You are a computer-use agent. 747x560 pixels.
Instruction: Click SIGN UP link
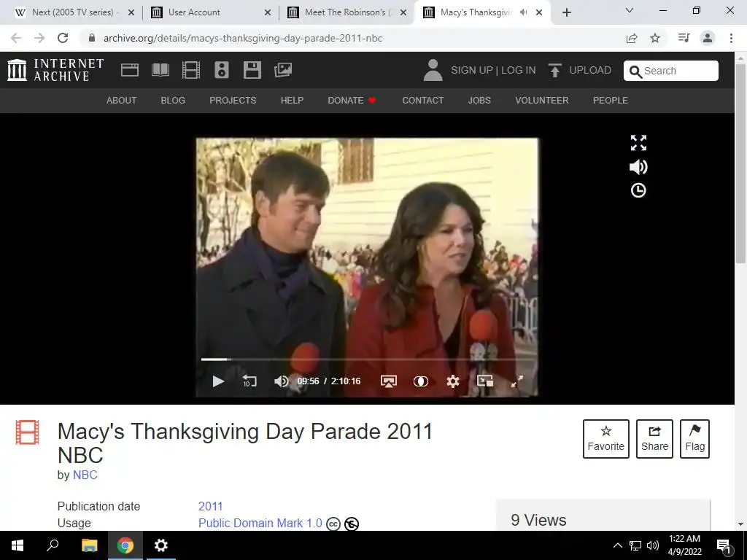click(x=472, y=70)
